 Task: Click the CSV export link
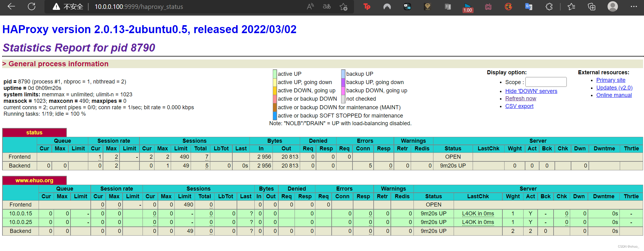pyautogui.click(x=519, y=106)
